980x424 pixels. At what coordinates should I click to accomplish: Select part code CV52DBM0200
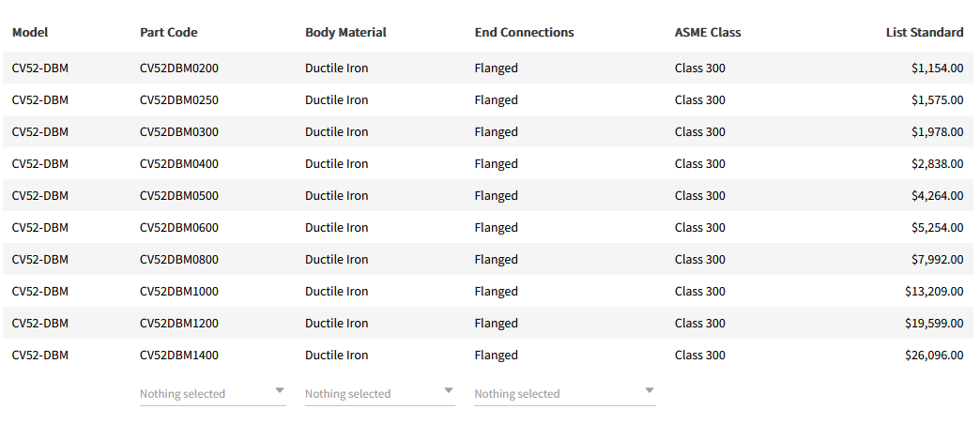click(179, 68)
